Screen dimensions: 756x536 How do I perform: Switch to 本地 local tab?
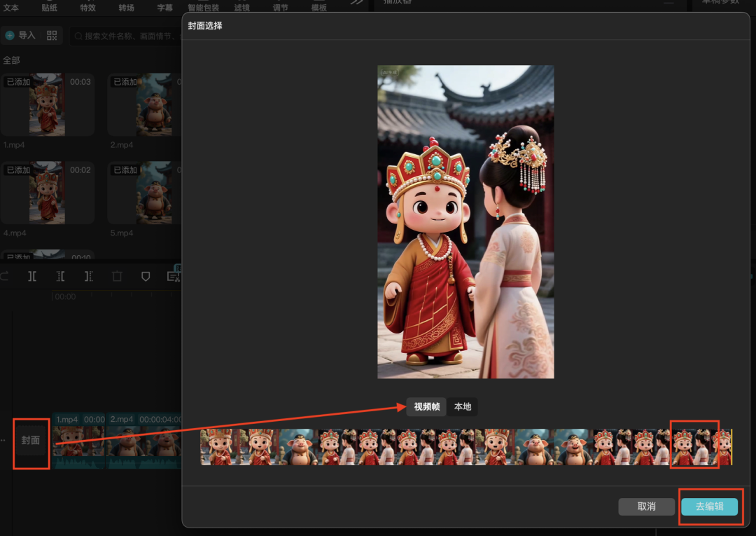(x=463, y=407)
